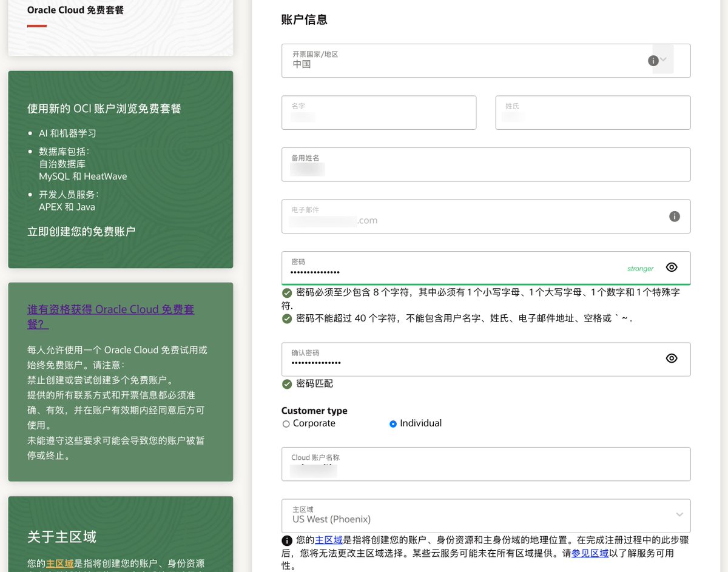This screenshot has height=572, width=728.
Task: Click the Oracle Cloud 免费套餐 title
Action: pyautogui.click(x=75, y=10)
